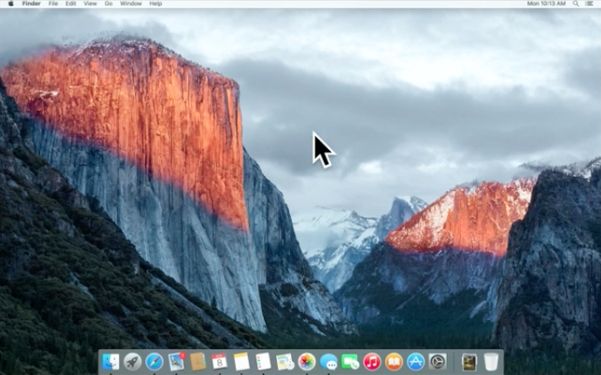Open FaceTime green video icon in Dock

click(350, 362)
